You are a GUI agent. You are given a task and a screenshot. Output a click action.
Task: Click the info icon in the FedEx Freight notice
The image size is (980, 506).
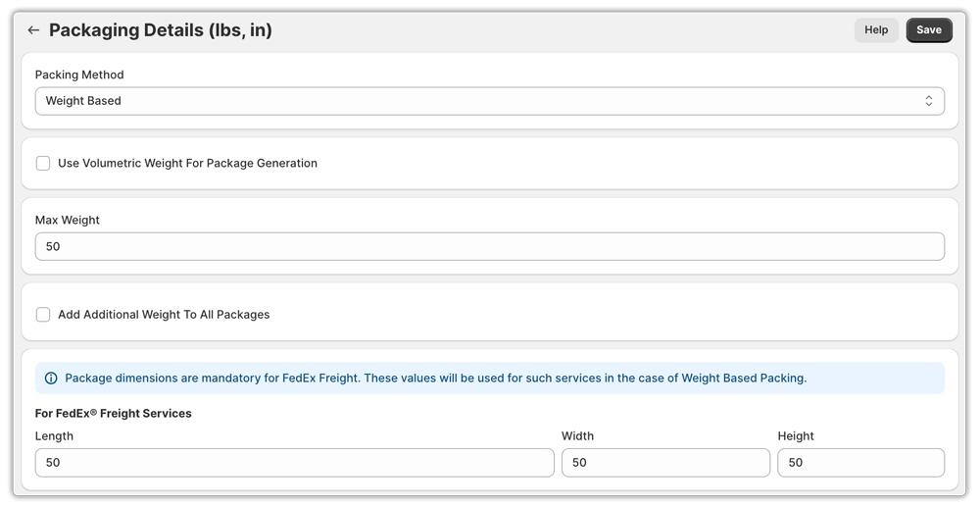point(51,379)
